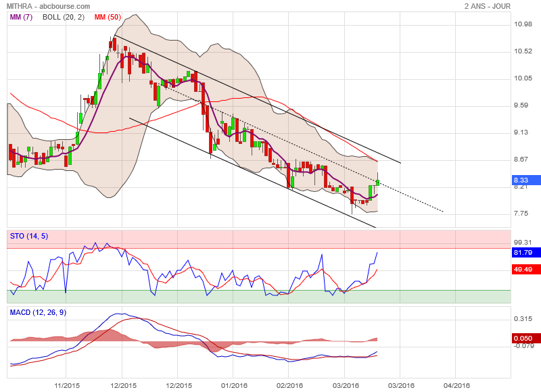Click the 10.05 price axis label

pyautogui.click(x=523, y=78)
